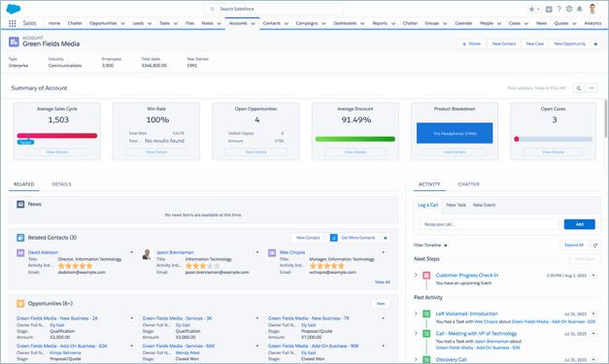Image resolution: width=609 pixels, height=364 pixels.
Task: Open the Calendar nav item
Action: coord(463,23)
